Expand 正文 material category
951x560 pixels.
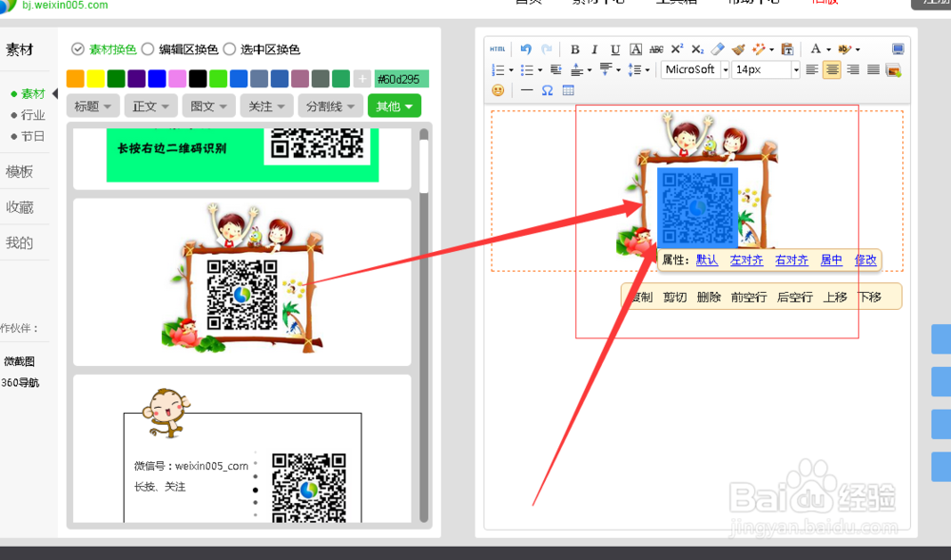[150, 106]
